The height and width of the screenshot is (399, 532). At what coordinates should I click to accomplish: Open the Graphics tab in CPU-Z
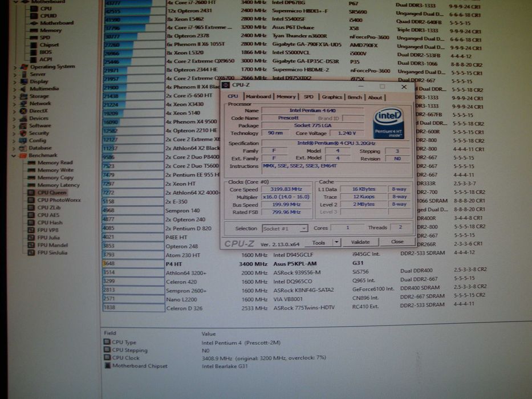(x=332, y=97)
